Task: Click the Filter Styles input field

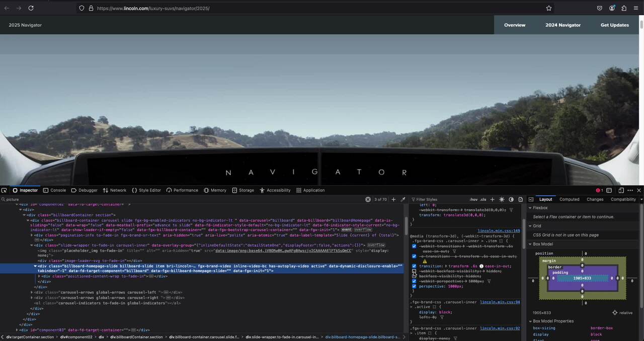Action: pyautogui.click(x=438, y=199)
